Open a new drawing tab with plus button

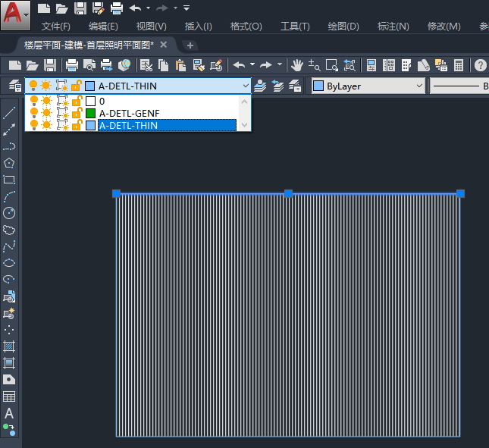coord(190,45)
